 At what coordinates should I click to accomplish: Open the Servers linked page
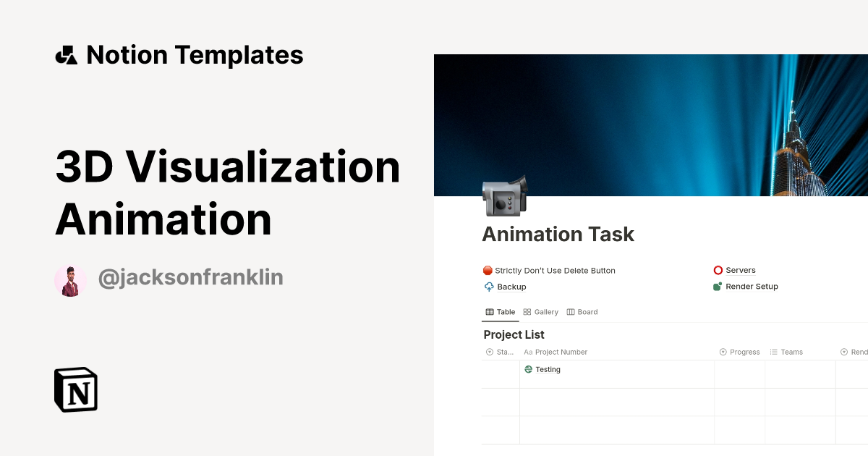point(739,270)
